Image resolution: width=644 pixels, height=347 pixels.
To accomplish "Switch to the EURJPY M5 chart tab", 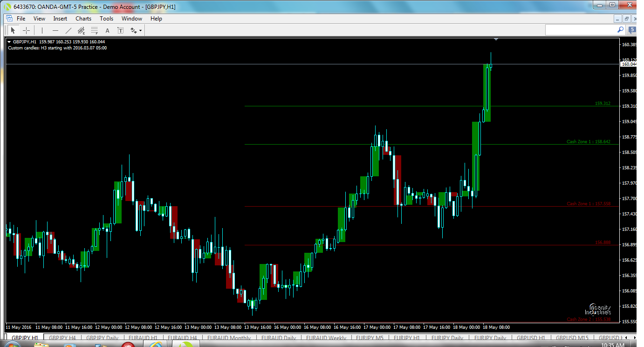I will click(x=370, y=338).
